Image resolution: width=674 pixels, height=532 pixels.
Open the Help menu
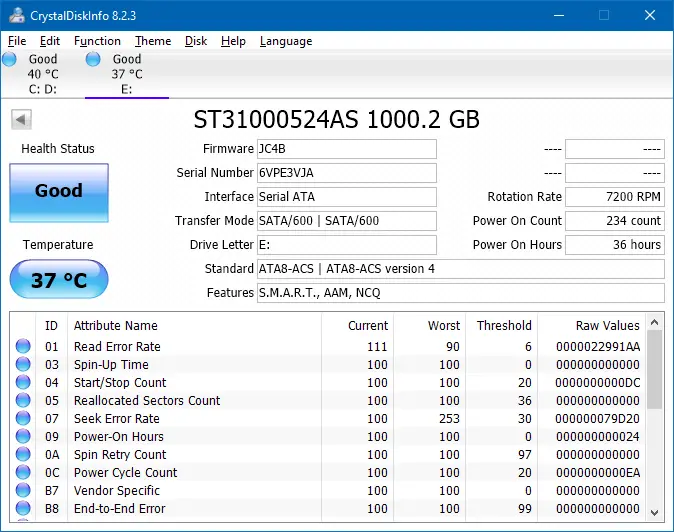tap(233, 41)
